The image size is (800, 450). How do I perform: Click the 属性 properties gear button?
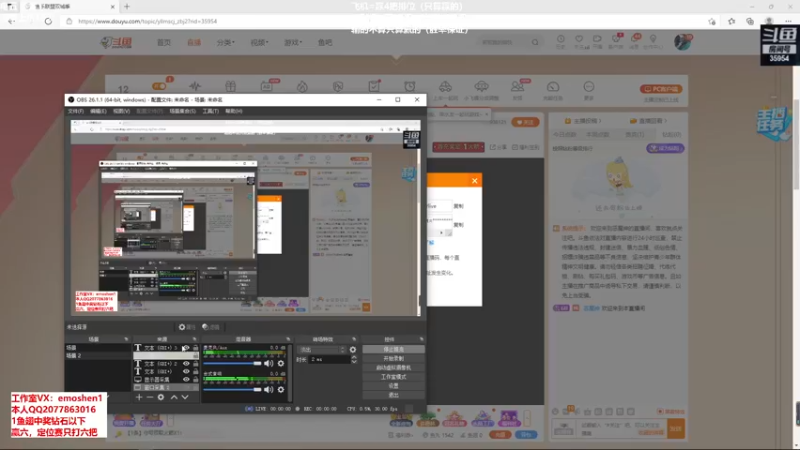pos(187,327)
